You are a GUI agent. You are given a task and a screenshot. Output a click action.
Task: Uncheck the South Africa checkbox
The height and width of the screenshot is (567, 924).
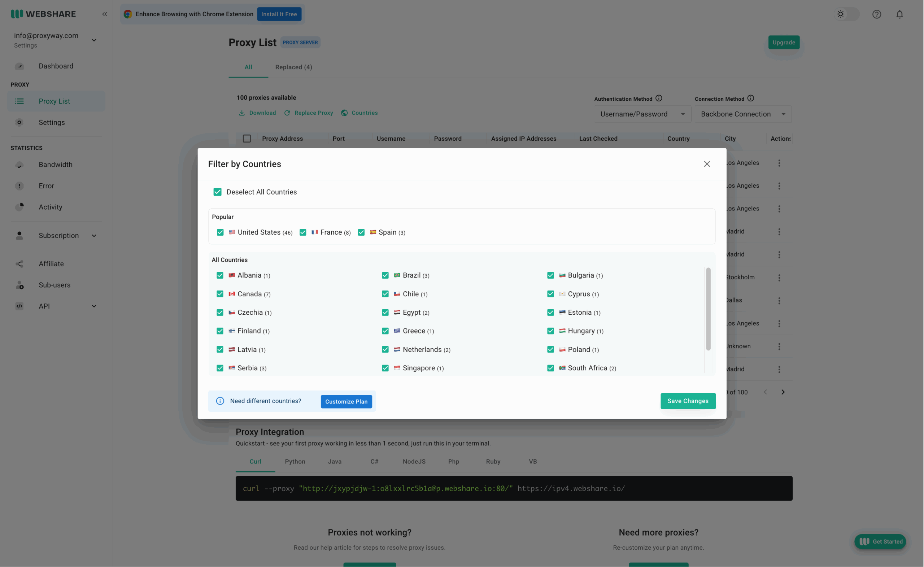550,368
